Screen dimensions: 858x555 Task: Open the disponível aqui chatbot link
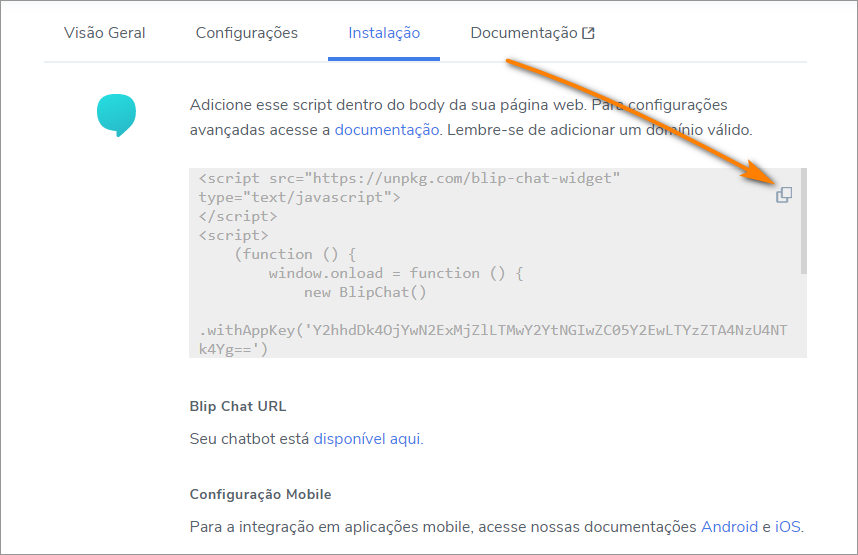pos(367,439)
